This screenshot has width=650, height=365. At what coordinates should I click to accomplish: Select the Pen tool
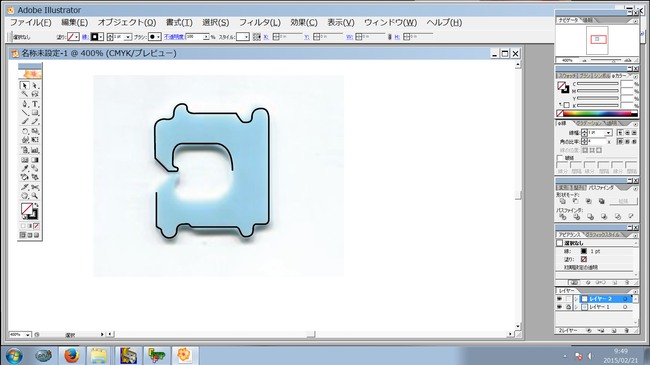[x=24, y=104]
